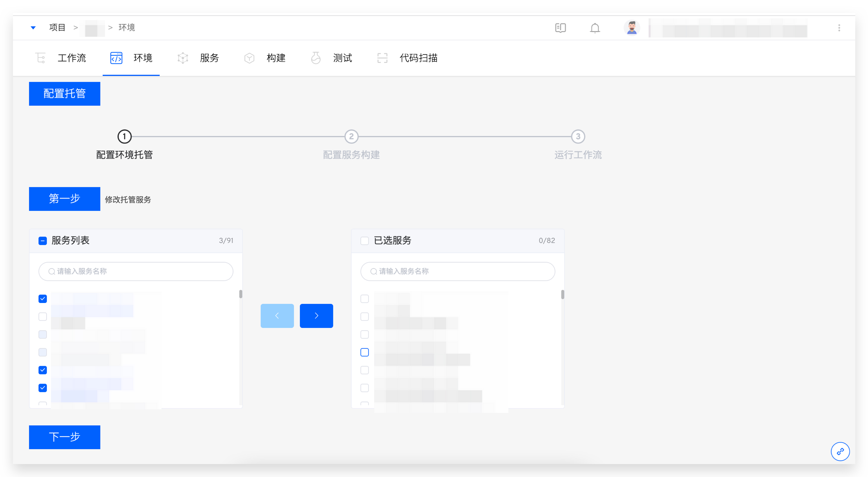
Task: Click the 代码扫描 scan icon
Action: [382, 58]
